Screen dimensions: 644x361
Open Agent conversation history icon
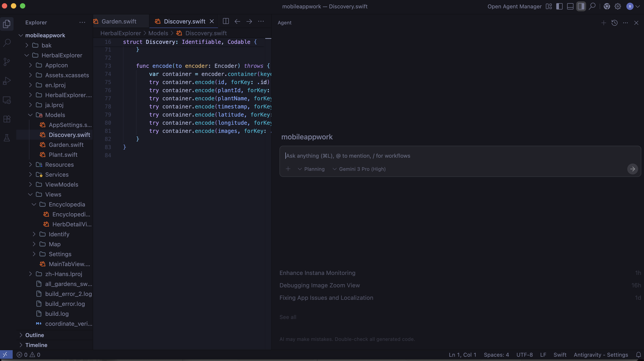click(x=615, y=23)
